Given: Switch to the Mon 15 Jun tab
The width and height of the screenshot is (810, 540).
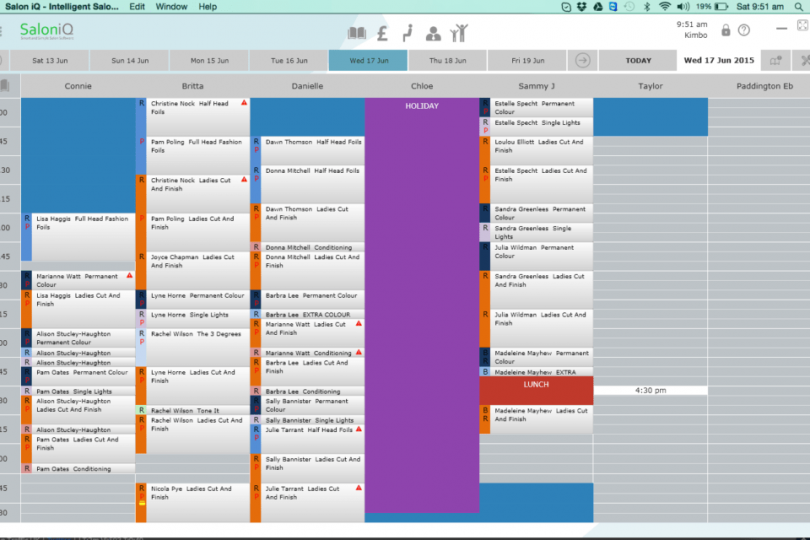Looking at the screenshot, I should 207,61.
